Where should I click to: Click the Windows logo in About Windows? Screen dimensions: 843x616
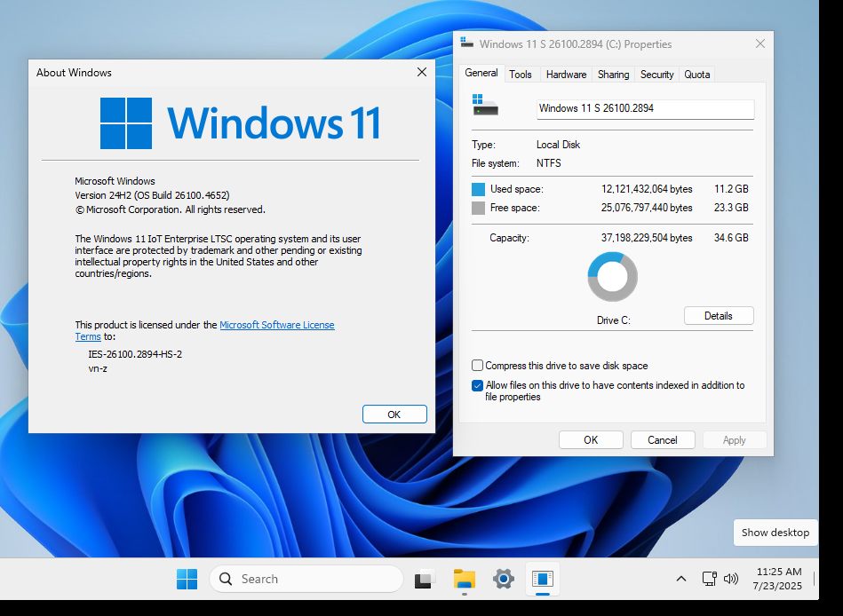click(x=126, y=123)
